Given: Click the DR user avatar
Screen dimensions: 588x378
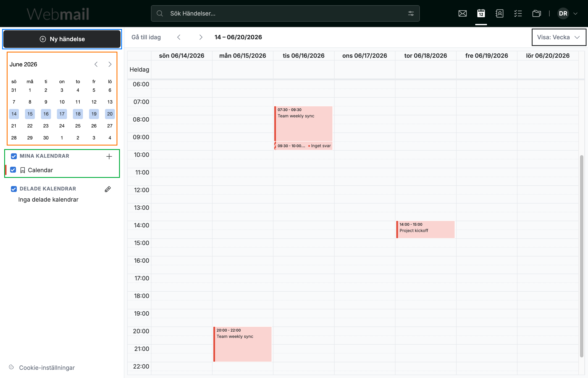Looking at the screenshot, I should [563, 13].
